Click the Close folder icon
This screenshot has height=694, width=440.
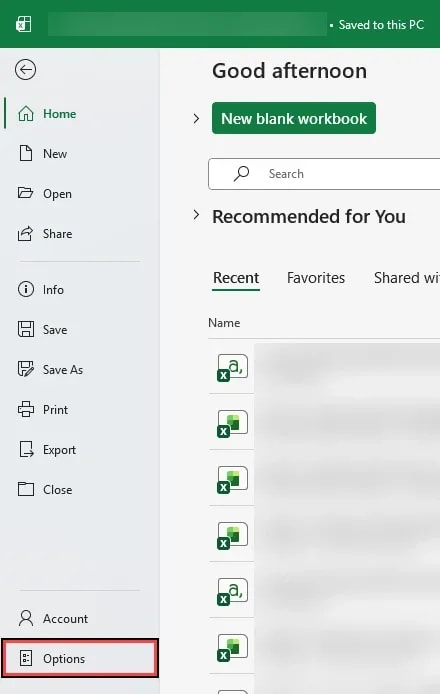click(x=26, y=489)
